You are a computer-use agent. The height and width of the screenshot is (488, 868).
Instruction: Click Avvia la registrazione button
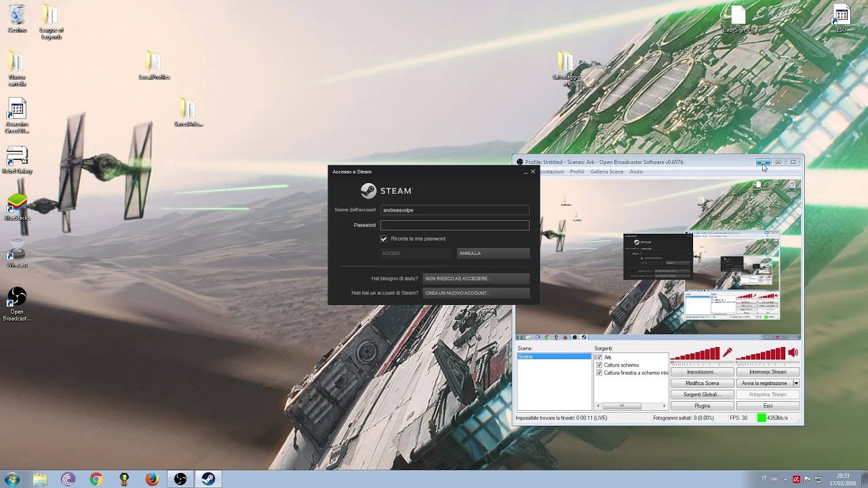(x=764, y=383)
